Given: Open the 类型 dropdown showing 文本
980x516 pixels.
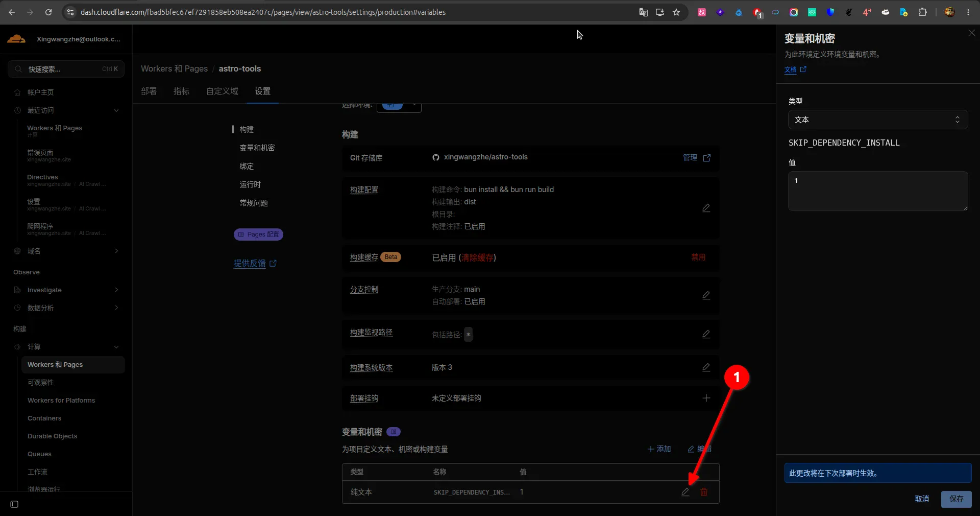Looking at the screenshot, I should 878,120.
